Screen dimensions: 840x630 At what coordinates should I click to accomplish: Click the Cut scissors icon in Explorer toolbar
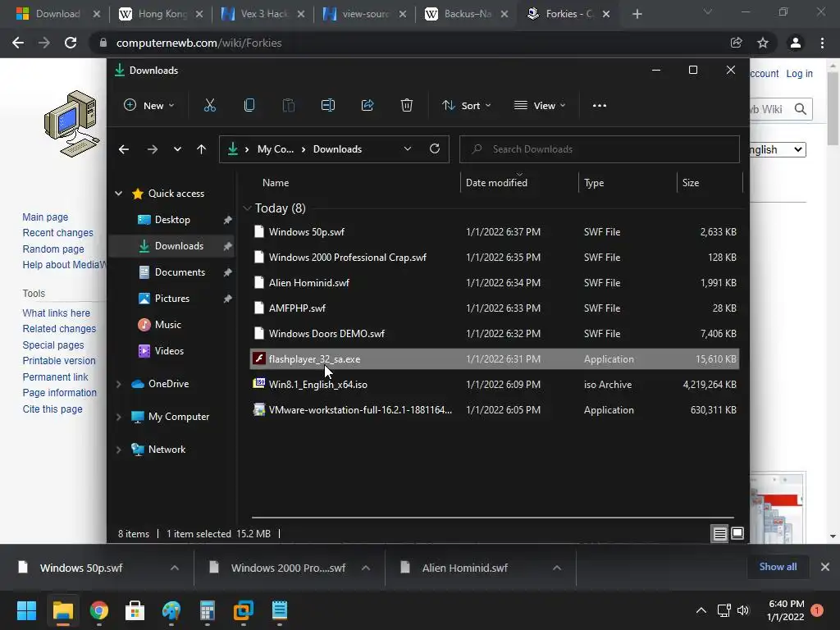click(x=209, y=106)
